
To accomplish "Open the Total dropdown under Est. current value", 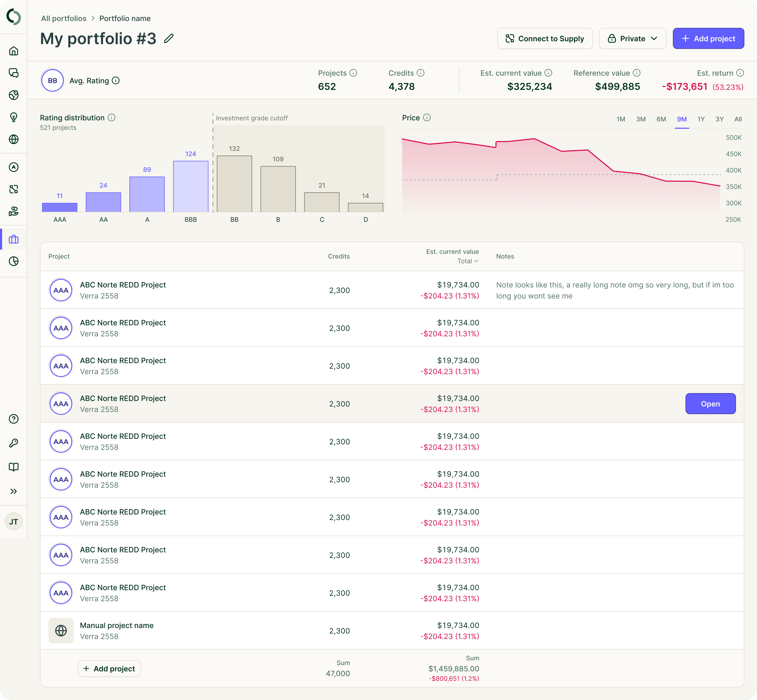I will coord(468,261).
